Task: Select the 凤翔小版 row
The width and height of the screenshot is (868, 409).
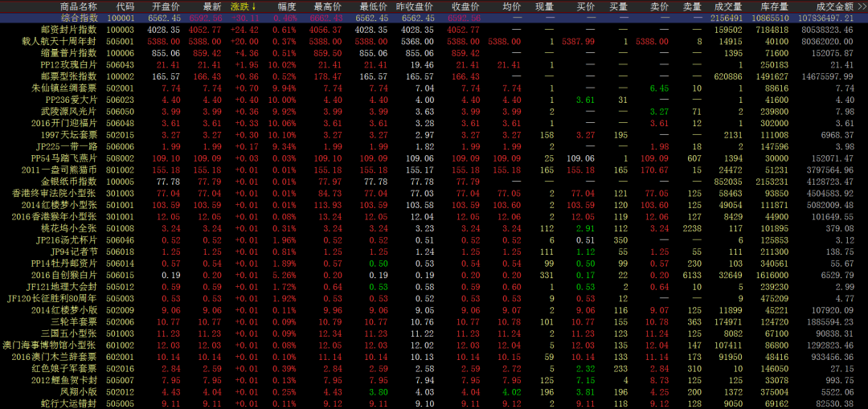Action: (x=434, y=392)
